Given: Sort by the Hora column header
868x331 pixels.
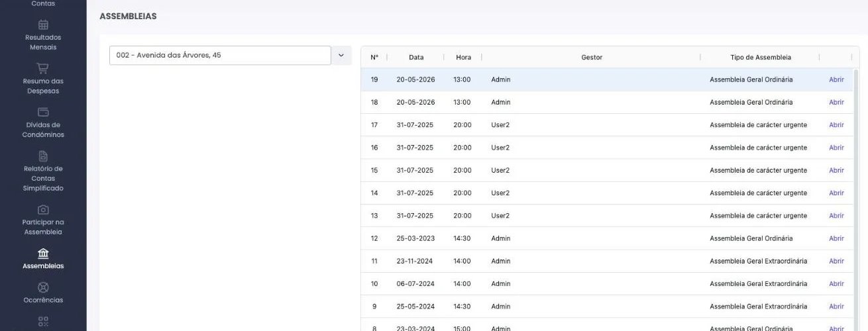Looking at the screenshot, I should coord(464,58).
